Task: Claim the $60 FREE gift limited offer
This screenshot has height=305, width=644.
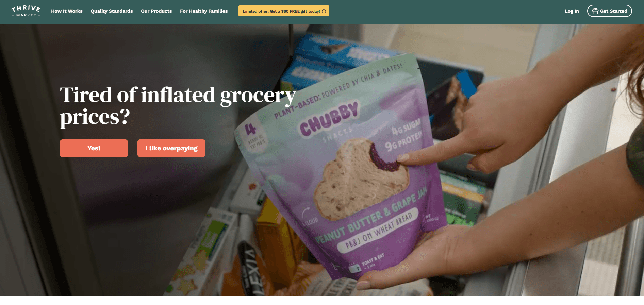Action: (x=284, y=11)
